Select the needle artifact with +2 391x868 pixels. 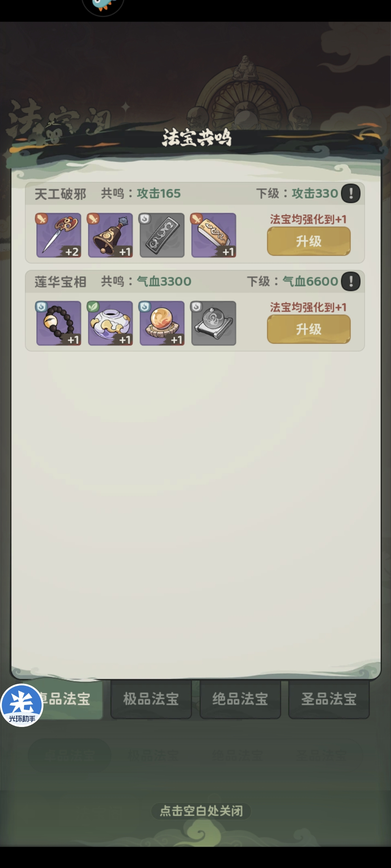pyautogui.click(x=59, y=235)
